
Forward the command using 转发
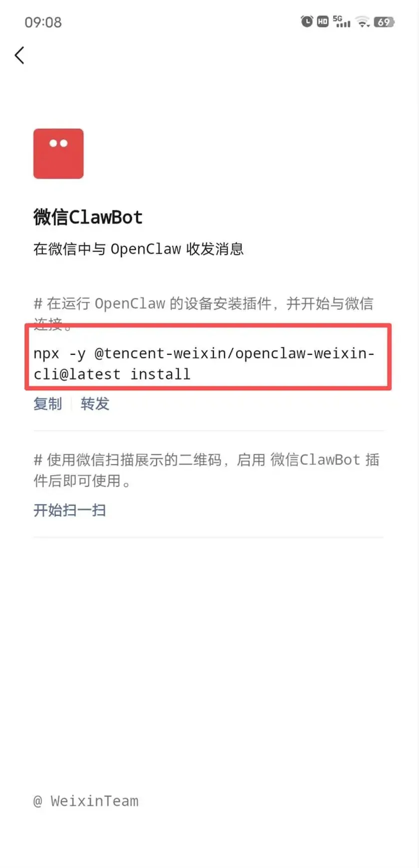point(95,403)
